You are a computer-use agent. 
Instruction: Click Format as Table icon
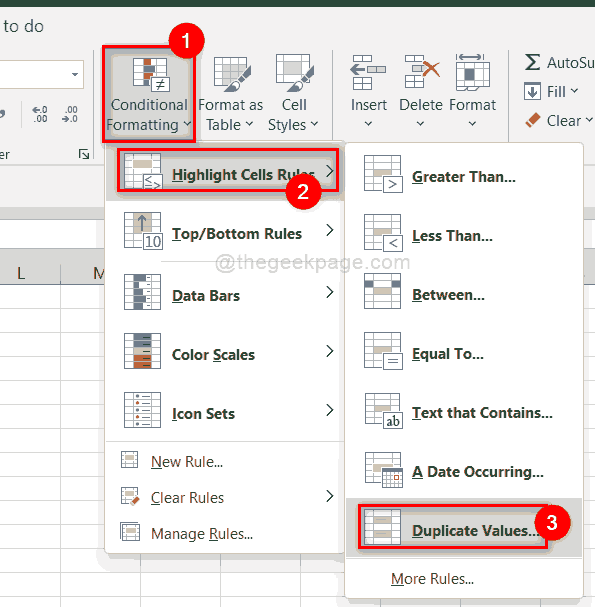click(232, 74)
